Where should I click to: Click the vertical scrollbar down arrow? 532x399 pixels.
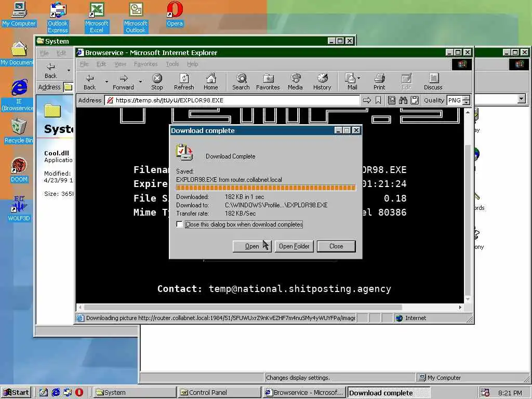(468, 299)
